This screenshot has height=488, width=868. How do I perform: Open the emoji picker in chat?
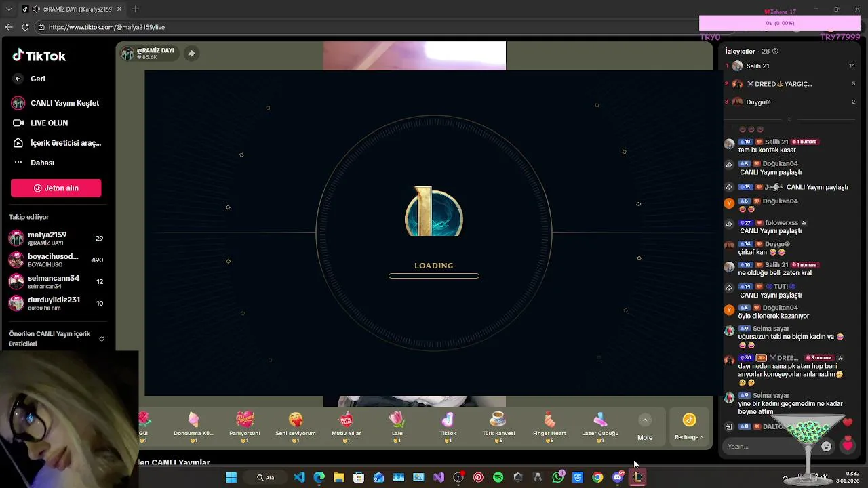(826, 446)
